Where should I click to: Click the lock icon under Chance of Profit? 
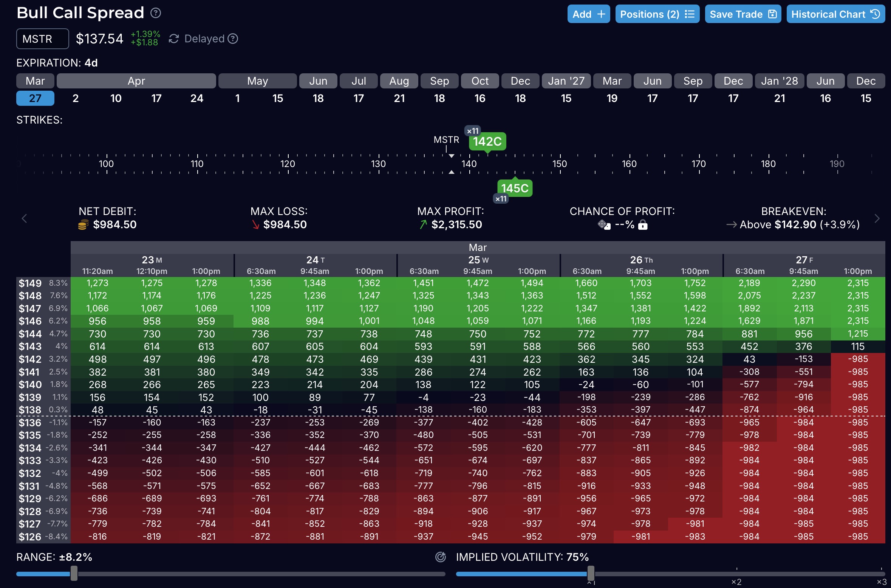tap(643, 225)
